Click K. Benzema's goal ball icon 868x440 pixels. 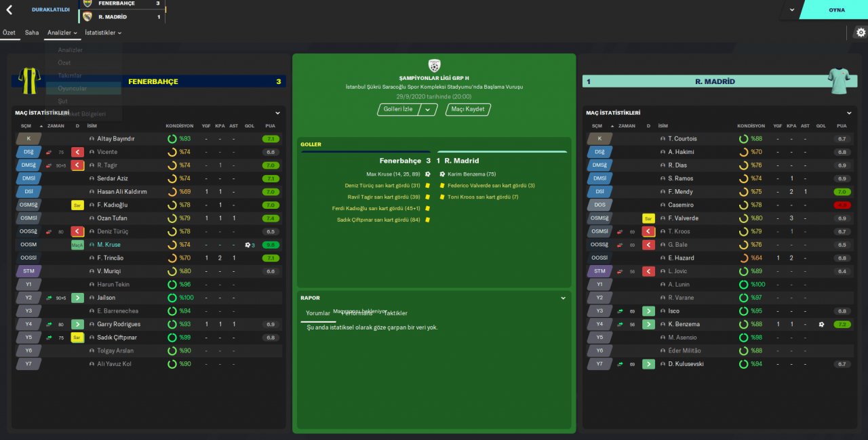point(821,324)
